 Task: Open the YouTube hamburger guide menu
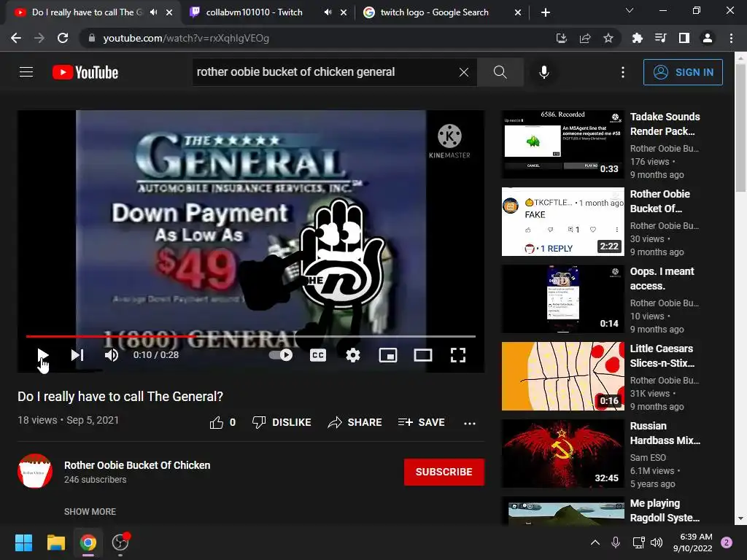pyautogui.click(x=26, y=72)
